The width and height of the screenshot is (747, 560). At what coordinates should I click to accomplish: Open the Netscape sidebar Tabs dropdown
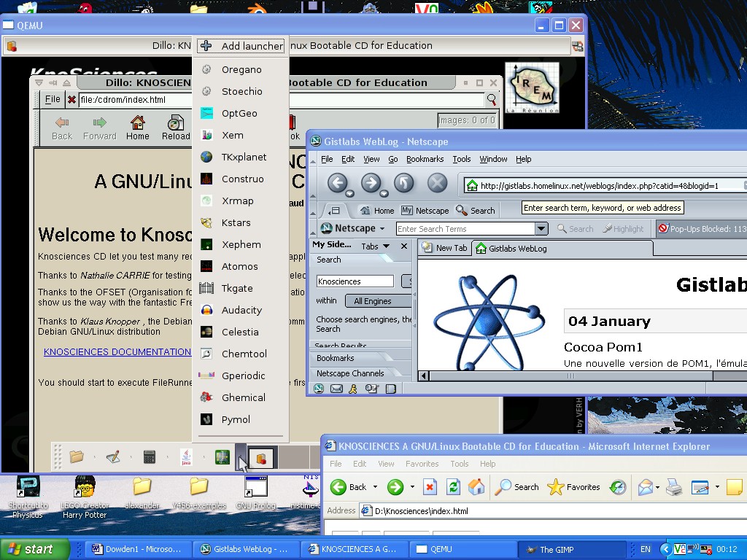pyautogui.click(x=374, y=246)
